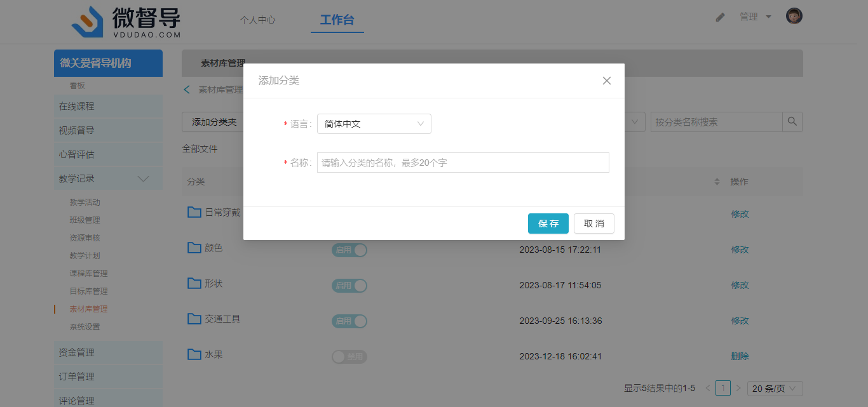
Task: Click page number 1
Action: [723, 388]
